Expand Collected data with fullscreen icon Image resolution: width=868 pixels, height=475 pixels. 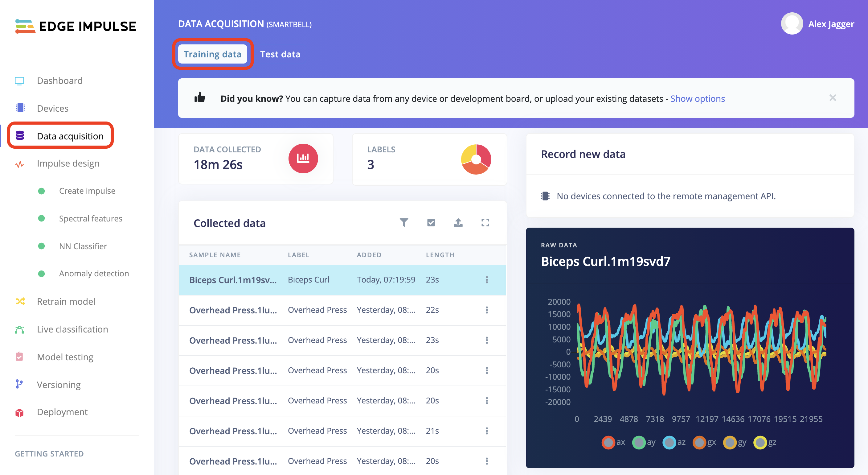[485, 222]
